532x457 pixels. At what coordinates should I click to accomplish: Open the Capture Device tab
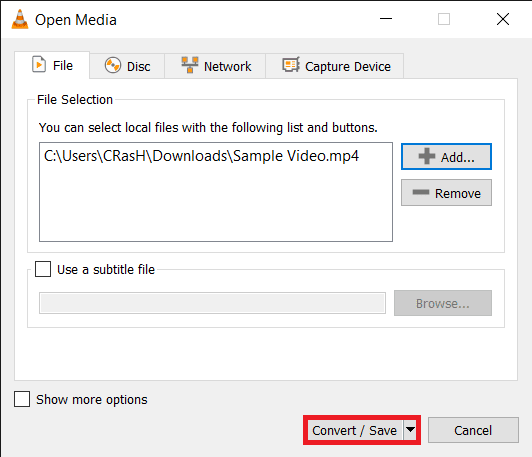335,66
